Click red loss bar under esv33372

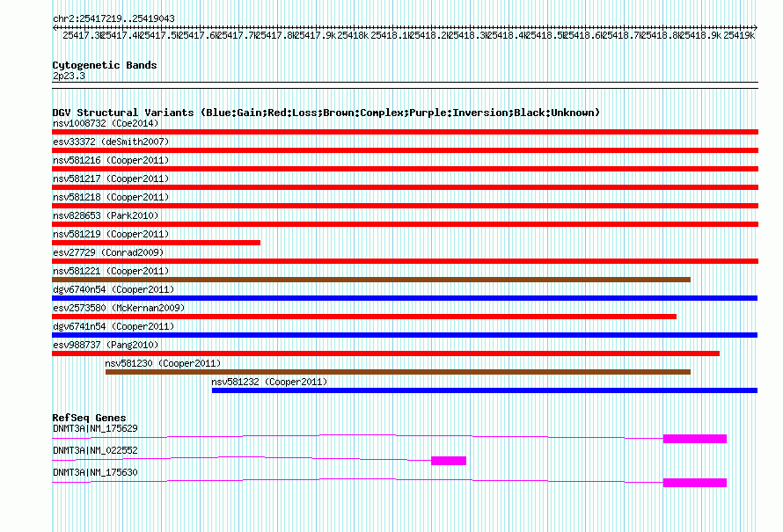pos(405,150)
